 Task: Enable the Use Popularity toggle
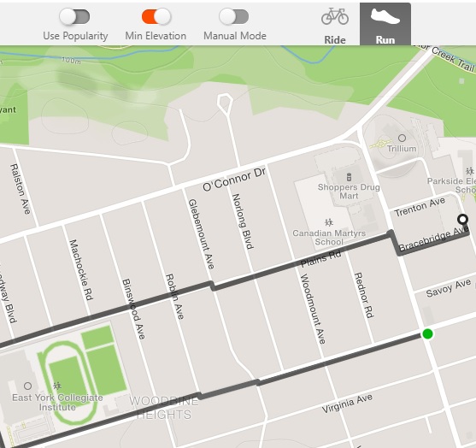coord(74,16)
